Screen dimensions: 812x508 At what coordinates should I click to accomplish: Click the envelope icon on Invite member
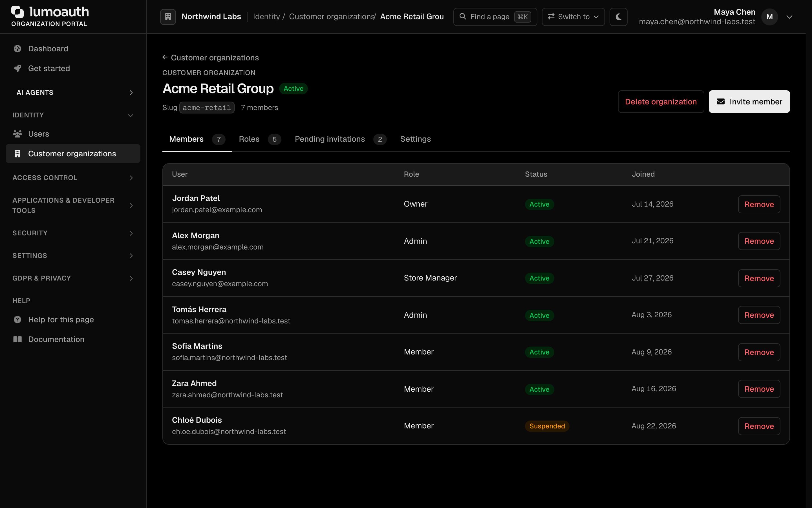[721, 102]
